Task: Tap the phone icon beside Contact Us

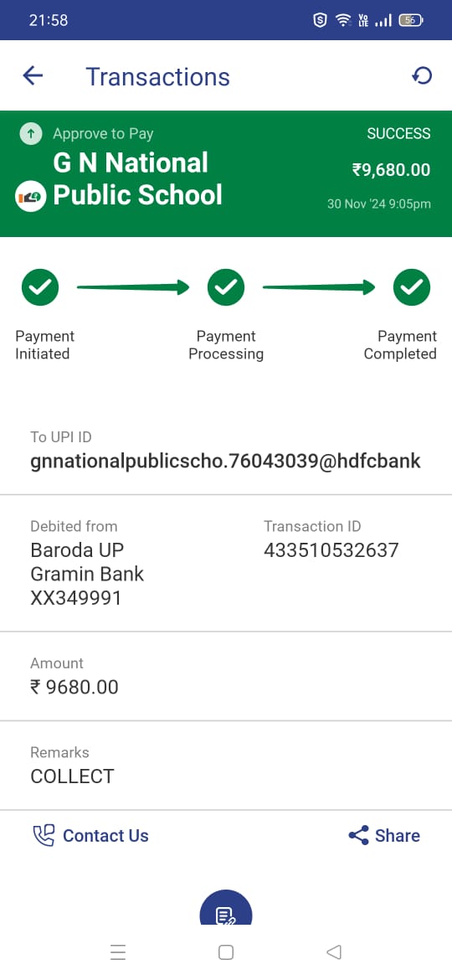Action: [44, 836]
